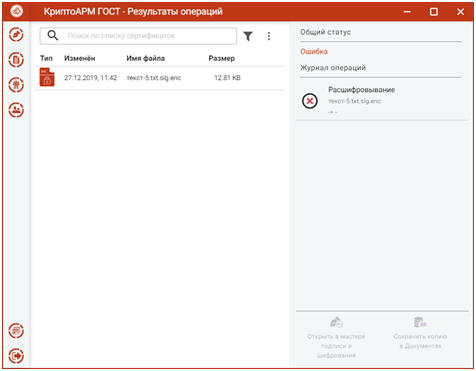Click the magnifier search icon
The height and width of the screenshot is (371, 476).
pos(53,35)
